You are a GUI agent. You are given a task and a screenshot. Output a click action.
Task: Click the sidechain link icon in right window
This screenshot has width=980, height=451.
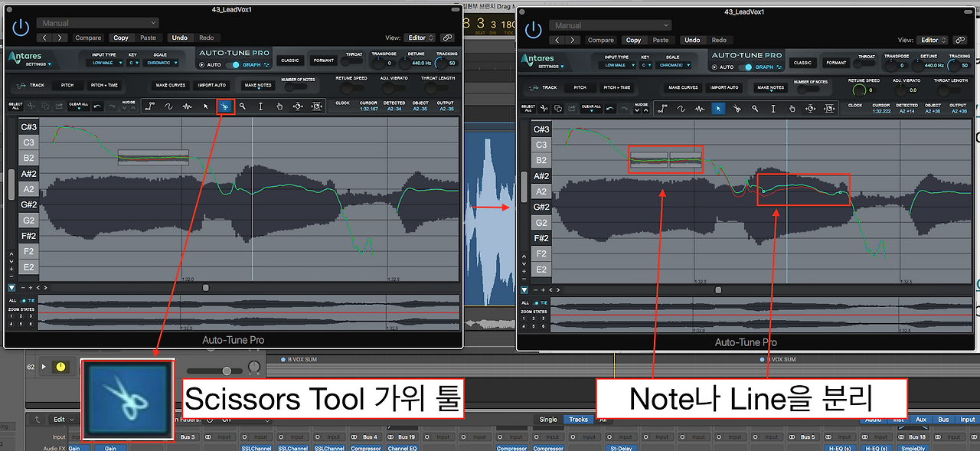coord(960,40)
